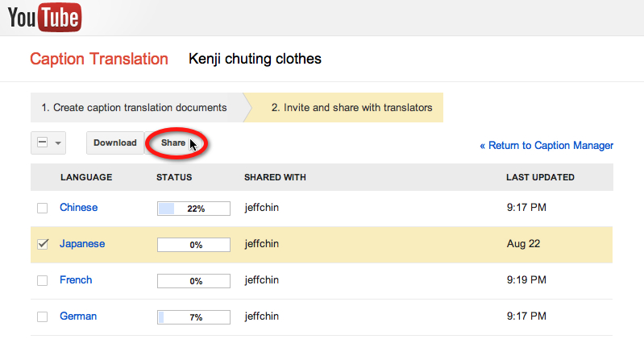This screenshot has width=644, height=339.
Task: Open the Japanese translation document
Action: [x=82, y=244]
